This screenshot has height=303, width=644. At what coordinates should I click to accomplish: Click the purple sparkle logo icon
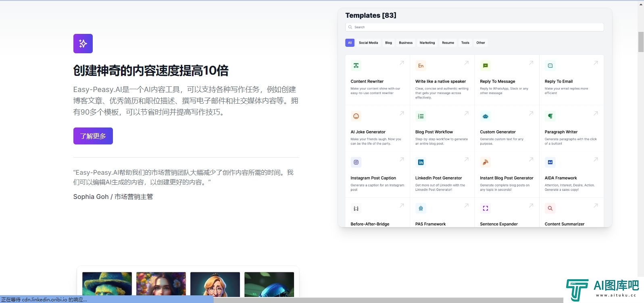[x=83, y=44]
